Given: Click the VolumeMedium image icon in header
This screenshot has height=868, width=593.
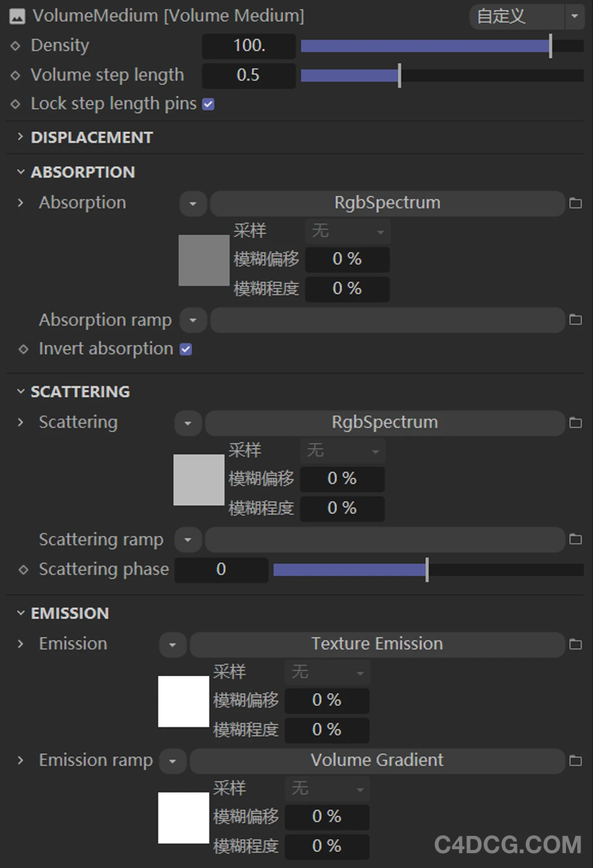Looking at the screenshot, I should (x=17, y=17).
